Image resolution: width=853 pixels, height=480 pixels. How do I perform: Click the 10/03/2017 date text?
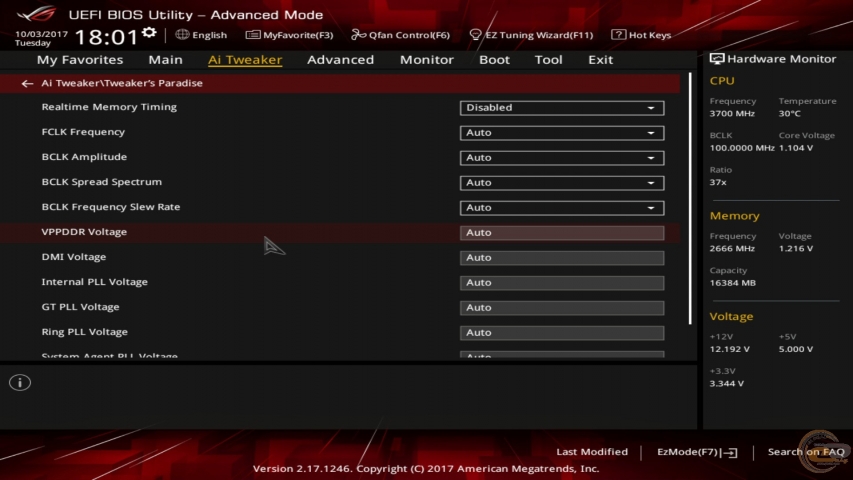click(x=41, y=34)
